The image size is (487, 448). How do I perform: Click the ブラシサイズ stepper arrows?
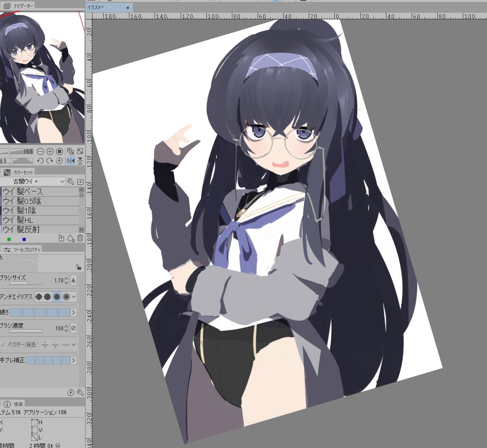point(66,280)
